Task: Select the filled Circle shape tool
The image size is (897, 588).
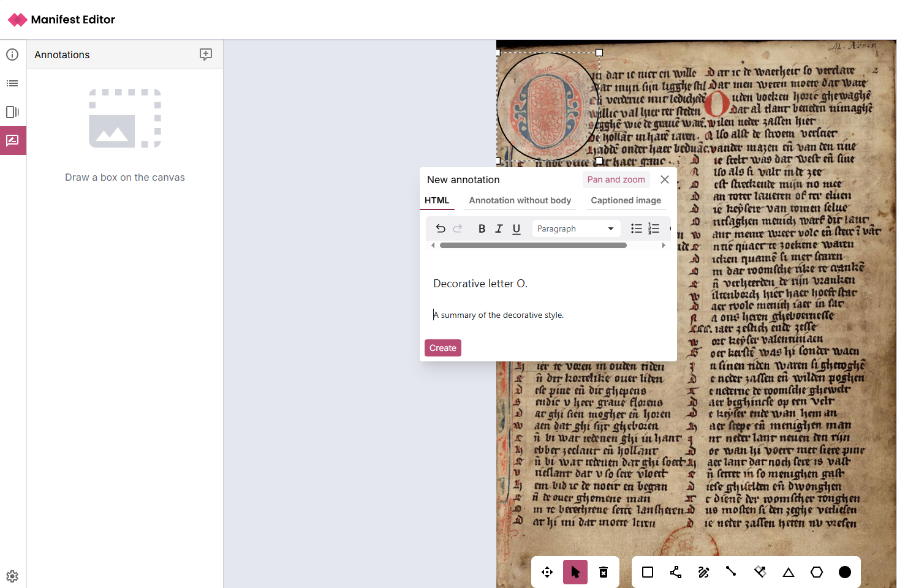Action: 844,572
